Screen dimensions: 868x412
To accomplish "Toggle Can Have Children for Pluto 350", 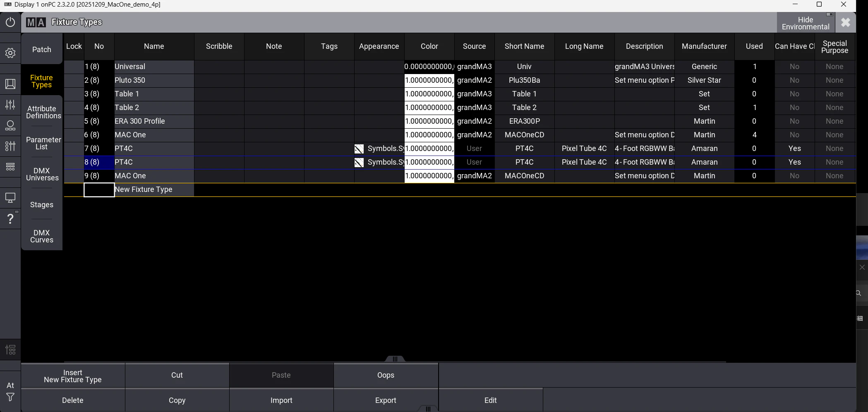I will pyautogui.click(x=794, y=80).
